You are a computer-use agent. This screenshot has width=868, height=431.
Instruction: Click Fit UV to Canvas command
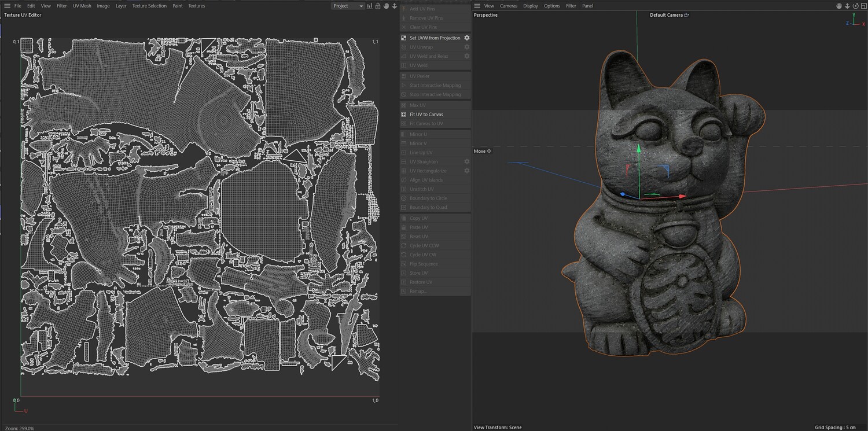coord(426,114)
